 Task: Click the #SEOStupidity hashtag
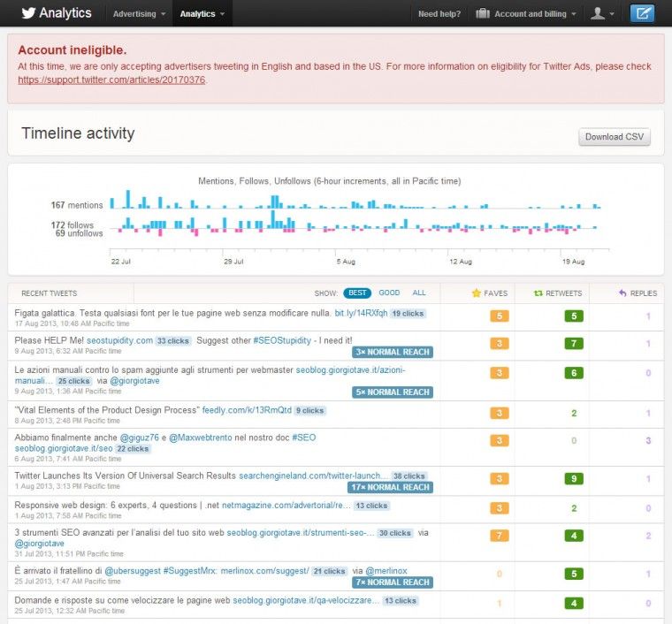pyautogui.click(x=282, y=340)
